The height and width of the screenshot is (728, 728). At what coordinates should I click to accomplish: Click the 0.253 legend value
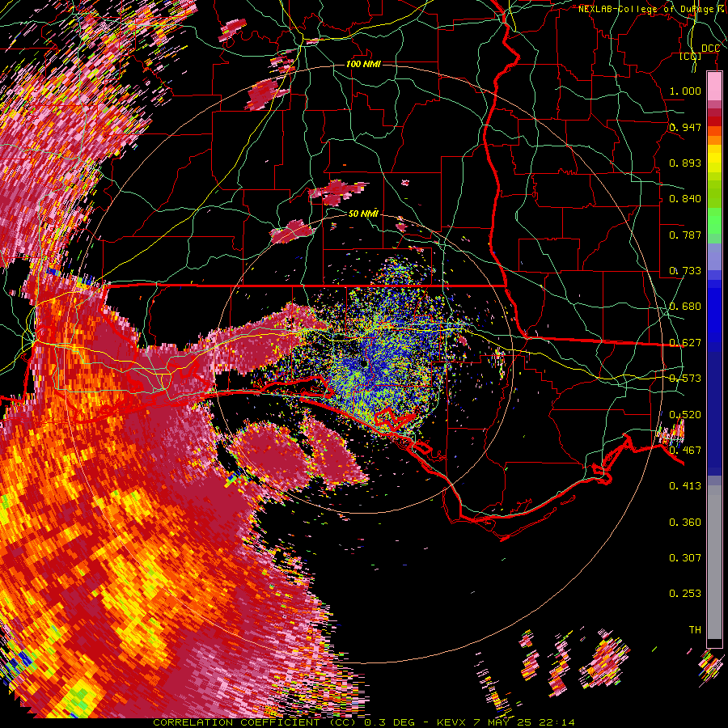pos(685,594)
